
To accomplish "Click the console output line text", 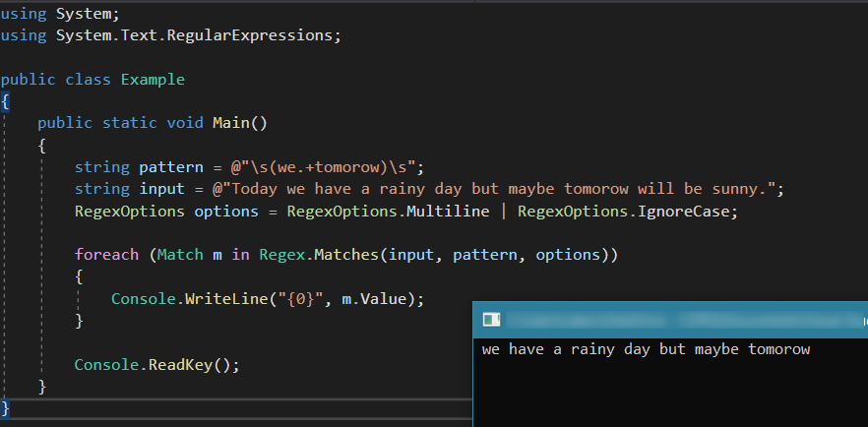I will [646, 349].
